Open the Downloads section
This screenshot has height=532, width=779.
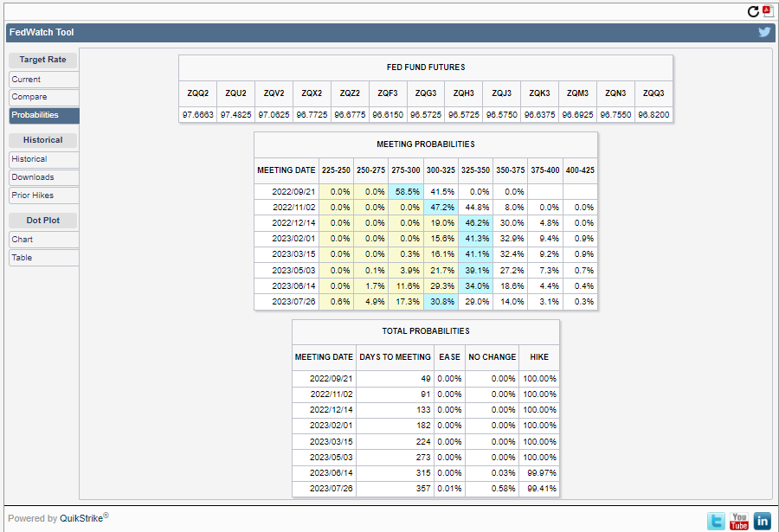point(43,177)
